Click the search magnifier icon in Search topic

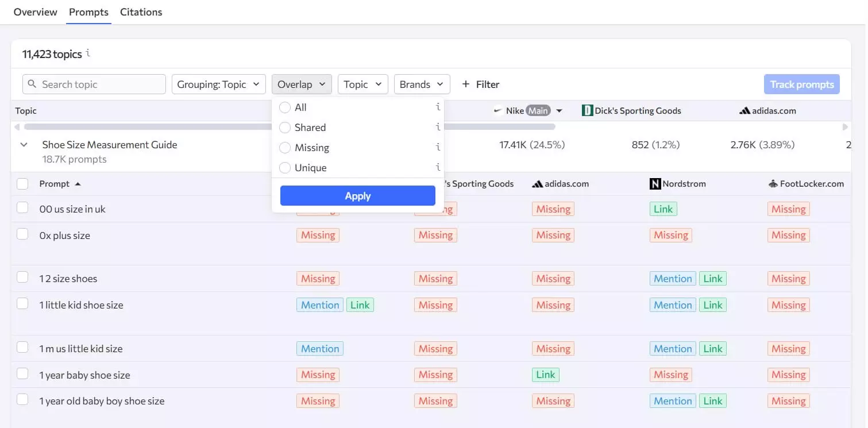click(x=32, y=84)
